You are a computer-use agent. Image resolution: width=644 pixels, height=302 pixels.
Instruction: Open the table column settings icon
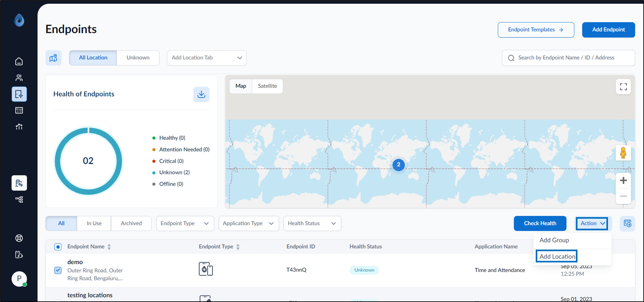pos(627,224)
